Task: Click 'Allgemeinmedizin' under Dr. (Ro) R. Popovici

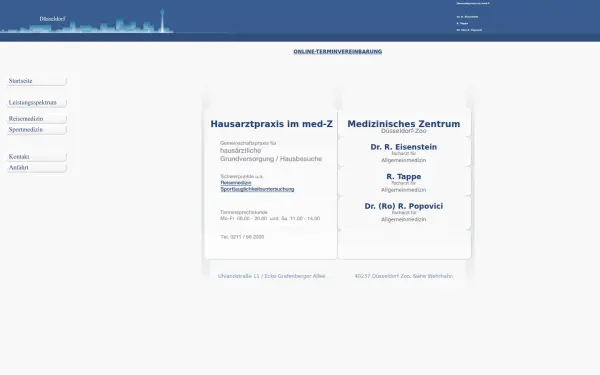Action: click(404, 219)
